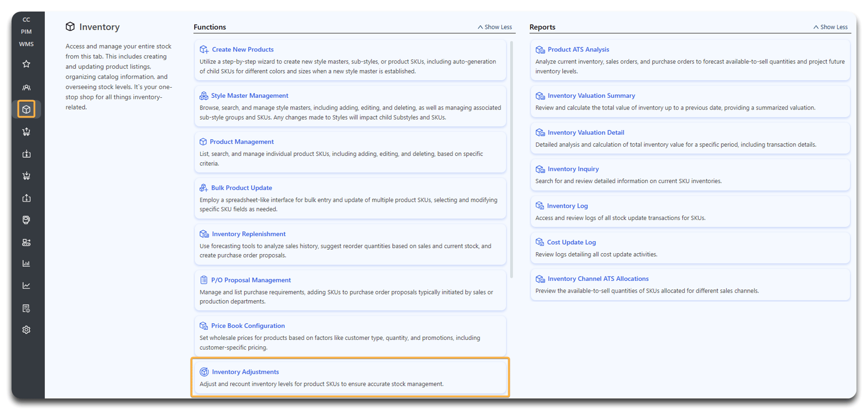Screen dimensions: 868x410
Task: Open the Inventory Valuation Summary report
Action: (x=591, y=95)
